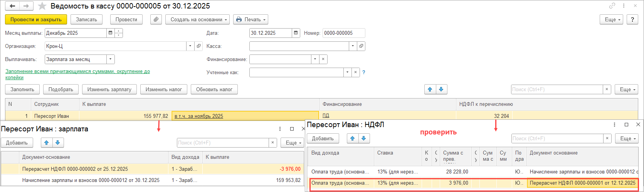Select row Начисление зарплаты и взносов 0000-000012 от 30.12.2025
The width and height of the screenshot is (644, 192).
tap(152, 180)
